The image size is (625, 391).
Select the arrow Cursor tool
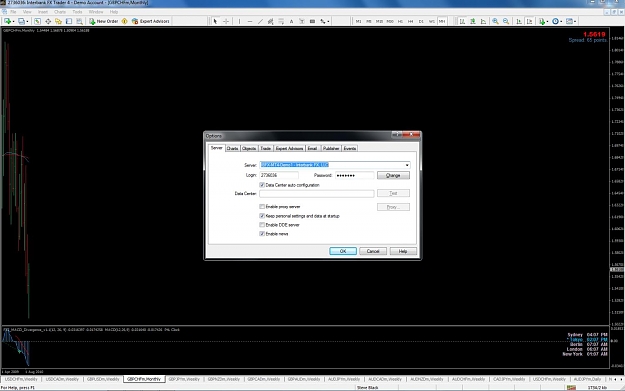coord(215,21)
